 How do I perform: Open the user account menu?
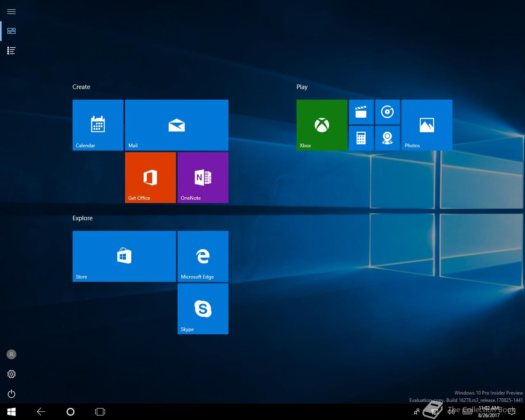[x=11, y=354]
